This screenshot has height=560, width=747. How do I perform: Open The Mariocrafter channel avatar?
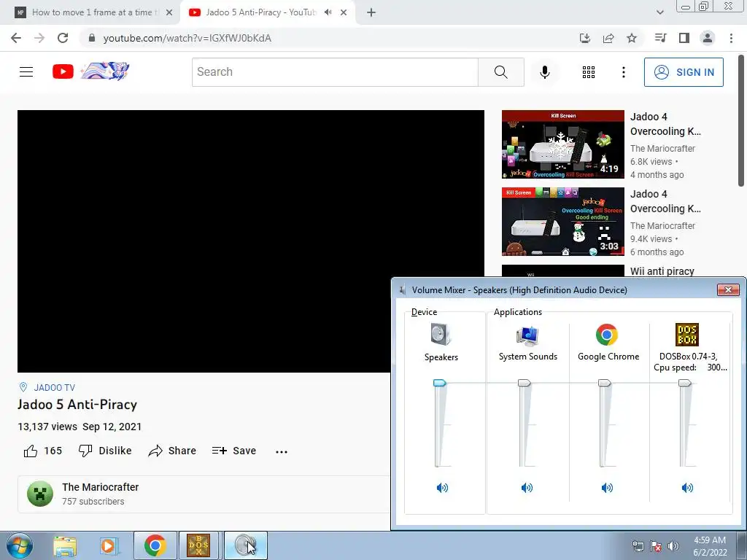click(40, 494)
